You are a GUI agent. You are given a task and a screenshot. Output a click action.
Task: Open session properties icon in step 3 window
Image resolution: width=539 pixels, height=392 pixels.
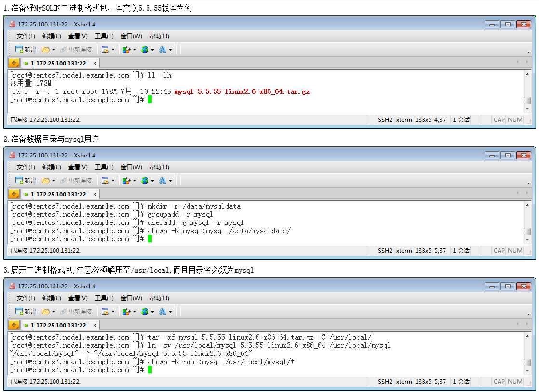[105, 312]
